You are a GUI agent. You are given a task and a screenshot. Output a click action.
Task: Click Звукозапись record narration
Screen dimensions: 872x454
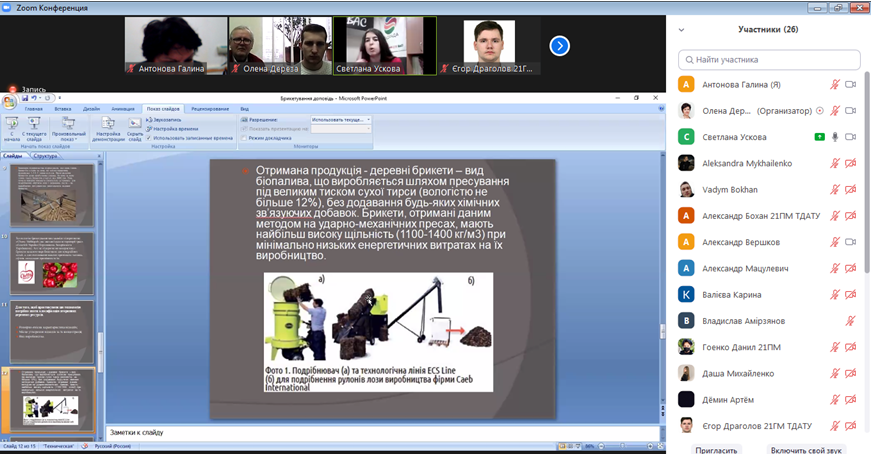point(164,120)
